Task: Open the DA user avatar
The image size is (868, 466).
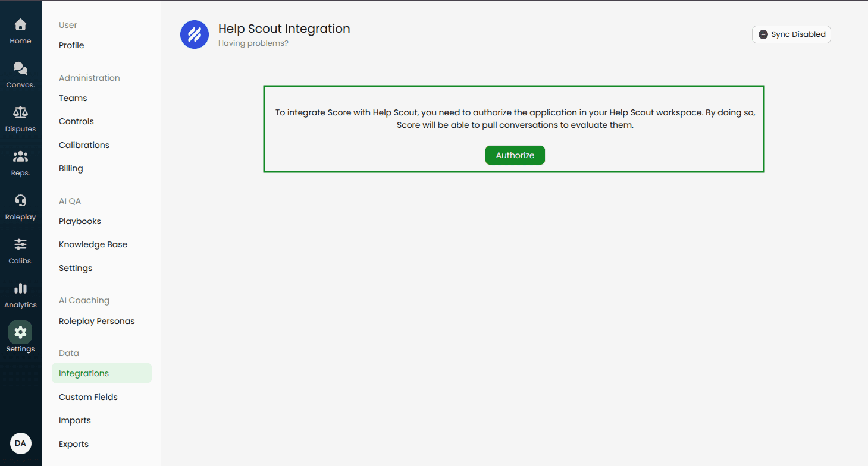Action: (21, 443)
